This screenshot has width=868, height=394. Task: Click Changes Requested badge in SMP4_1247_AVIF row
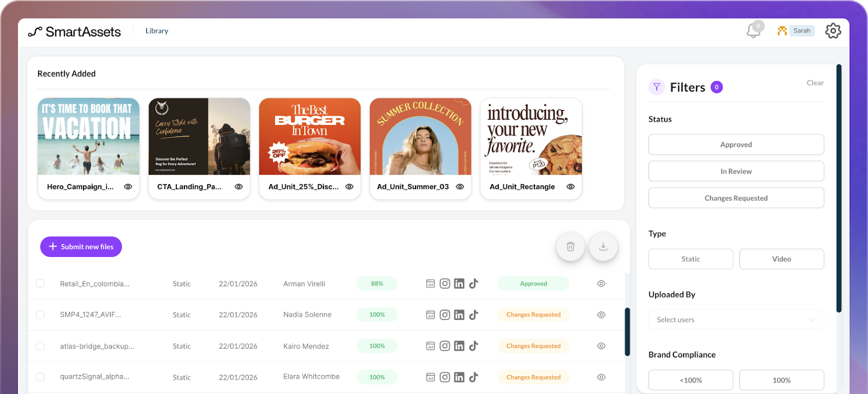click(533, 315)
